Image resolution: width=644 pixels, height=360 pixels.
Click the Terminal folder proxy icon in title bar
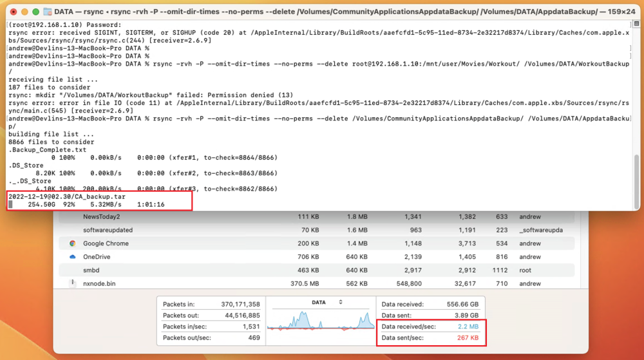(48, 12)
